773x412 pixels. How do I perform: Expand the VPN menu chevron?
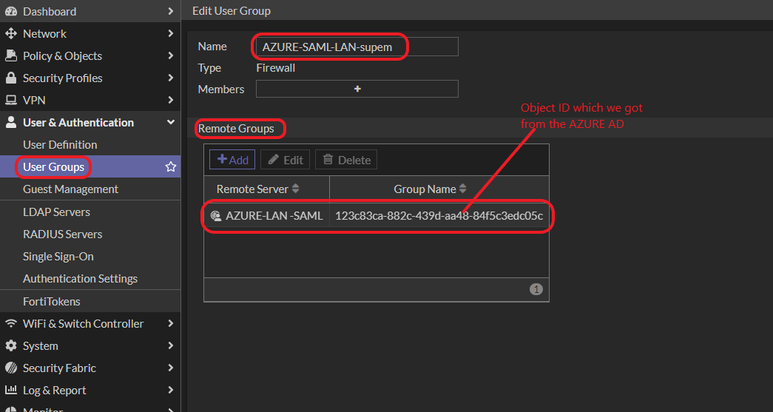tap(170, 100)
